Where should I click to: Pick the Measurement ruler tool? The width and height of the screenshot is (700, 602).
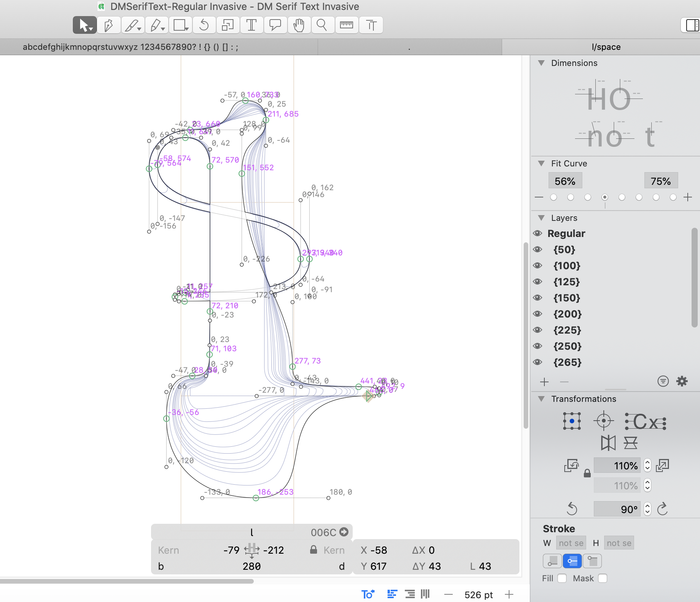pyautogui.click(x=347, y=25)
